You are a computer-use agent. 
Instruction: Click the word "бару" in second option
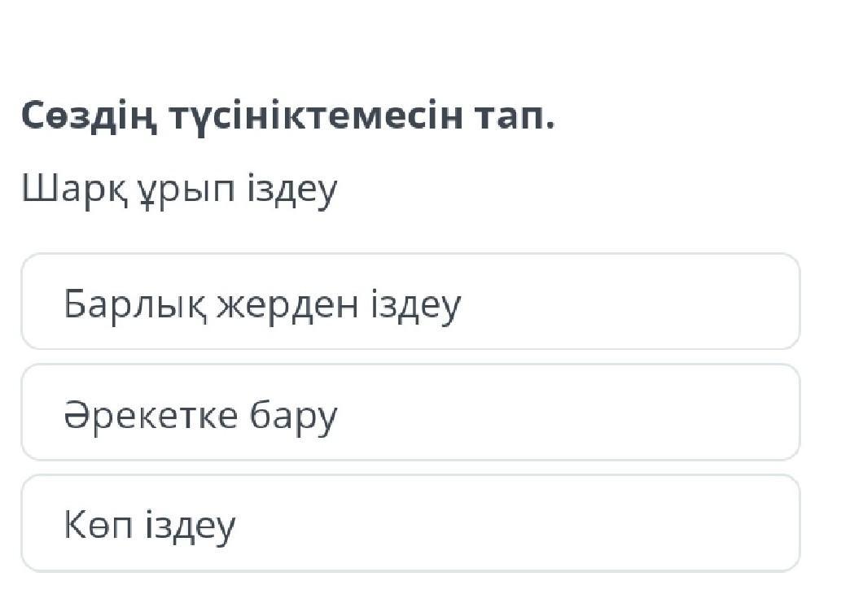(293, 417)
